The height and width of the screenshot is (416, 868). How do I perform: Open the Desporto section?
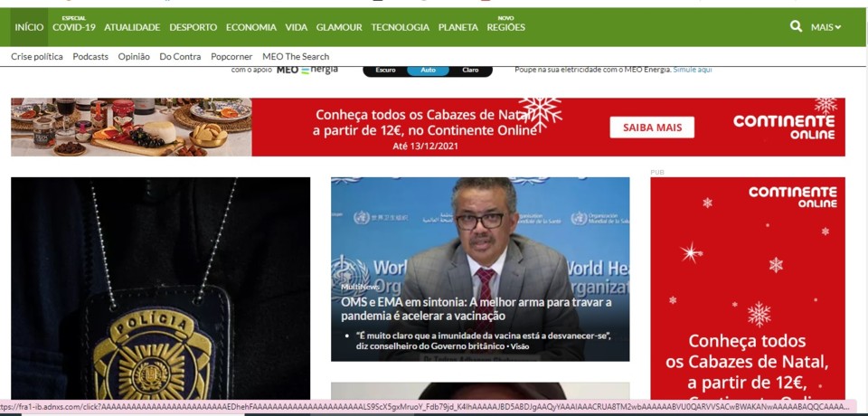(193, 27)
